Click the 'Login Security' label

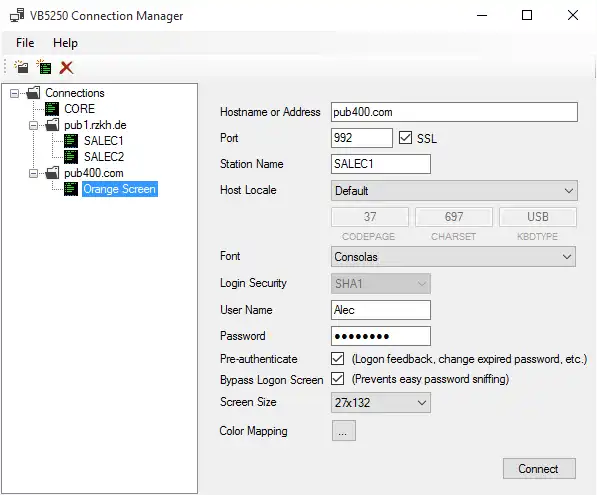(x=253, y=283)
